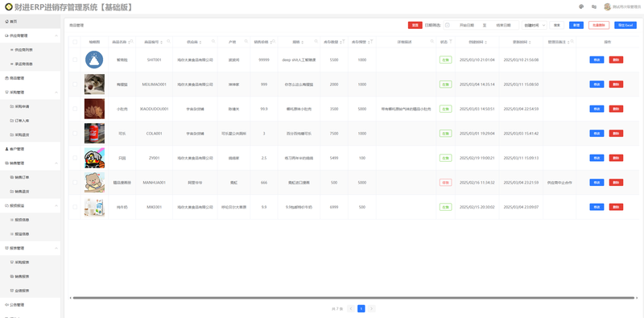Screen dimensions: 644x318
Task: Open the cola can thumbnail for COLA001
Action: [x=94, y=133]
